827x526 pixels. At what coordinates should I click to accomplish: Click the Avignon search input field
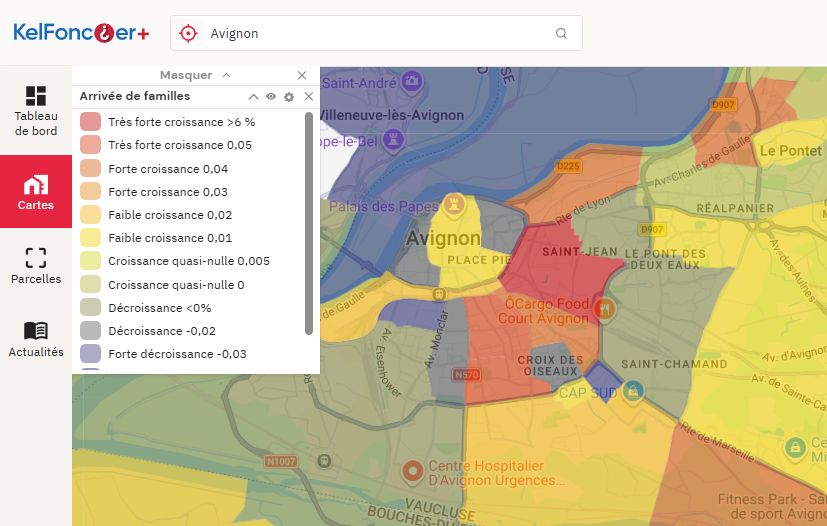point(375,33)
